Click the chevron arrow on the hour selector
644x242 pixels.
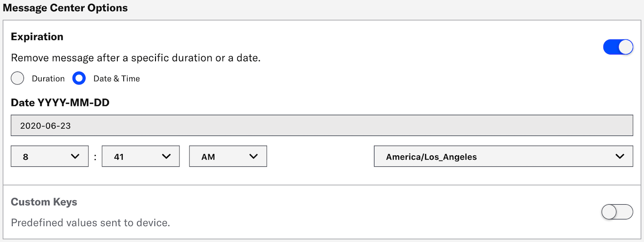[x=75, y=157]
